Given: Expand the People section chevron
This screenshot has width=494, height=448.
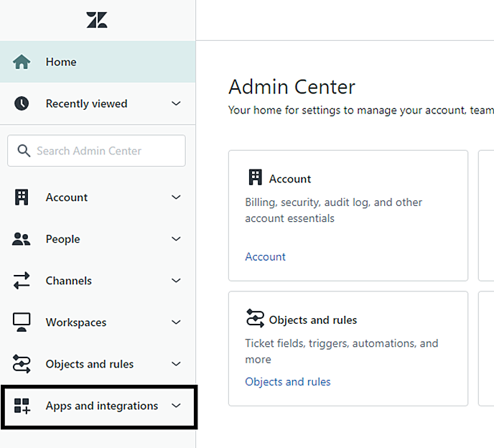Looking at the screenshot, I should (176, 239).
